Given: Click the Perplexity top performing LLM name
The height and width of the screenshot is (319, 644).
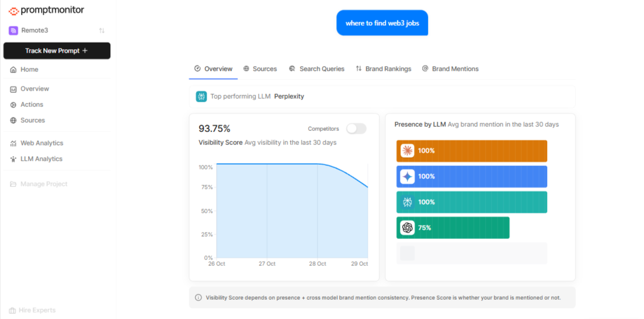Looking at the screenshot, I should [289, 96].
